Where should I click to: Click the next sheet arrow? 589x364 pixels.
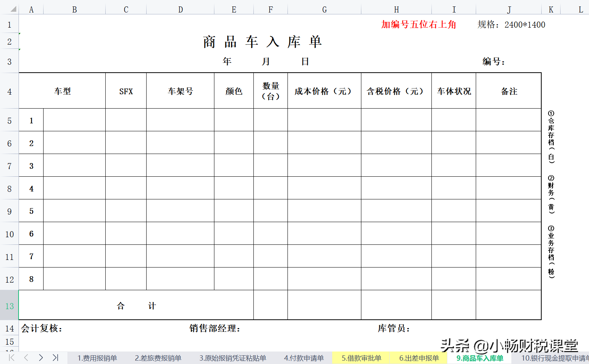[41, 358]
